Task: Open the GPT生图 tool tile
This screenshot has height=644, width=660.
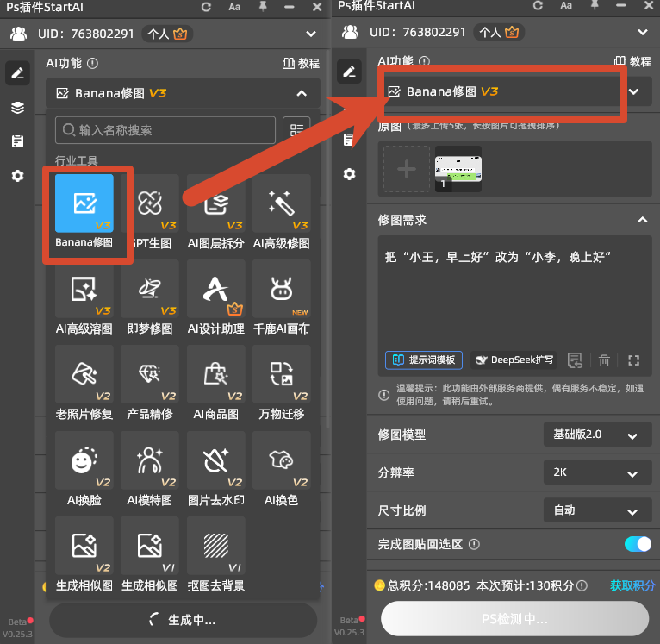Action: point(150,203)
